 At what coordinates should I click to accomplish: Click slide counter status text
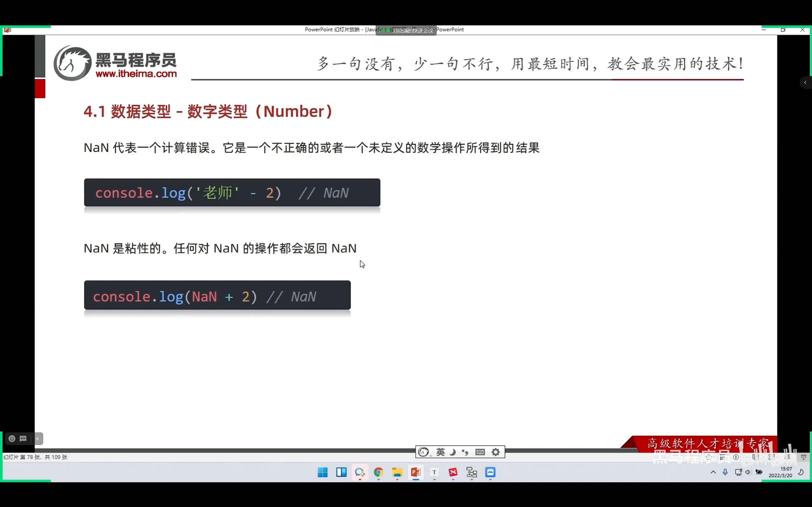pyautogui.click(x=36, y=457)
